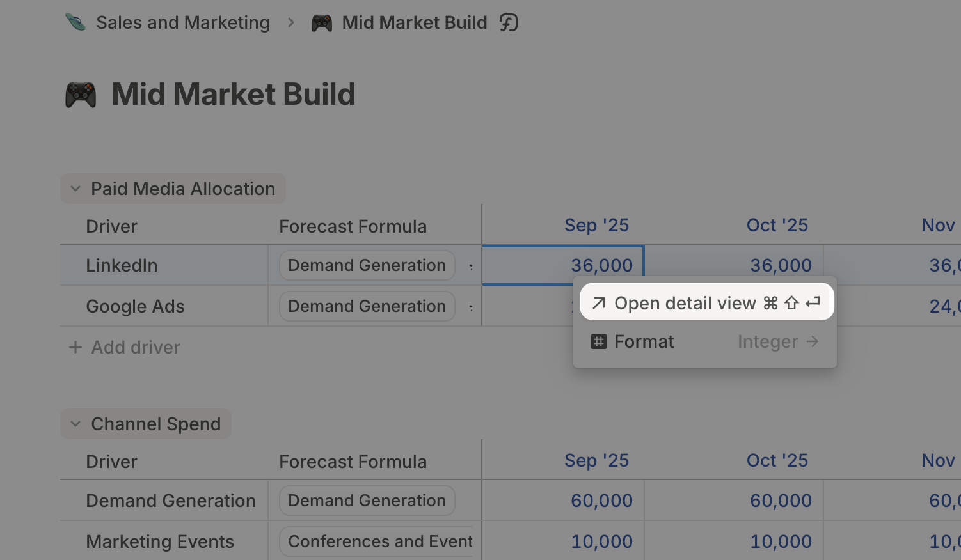The width and height of the screenshot is (961, 560).
Task: Select Marketing Events Sep '25 cell 10,000
Action: [563, 541]
